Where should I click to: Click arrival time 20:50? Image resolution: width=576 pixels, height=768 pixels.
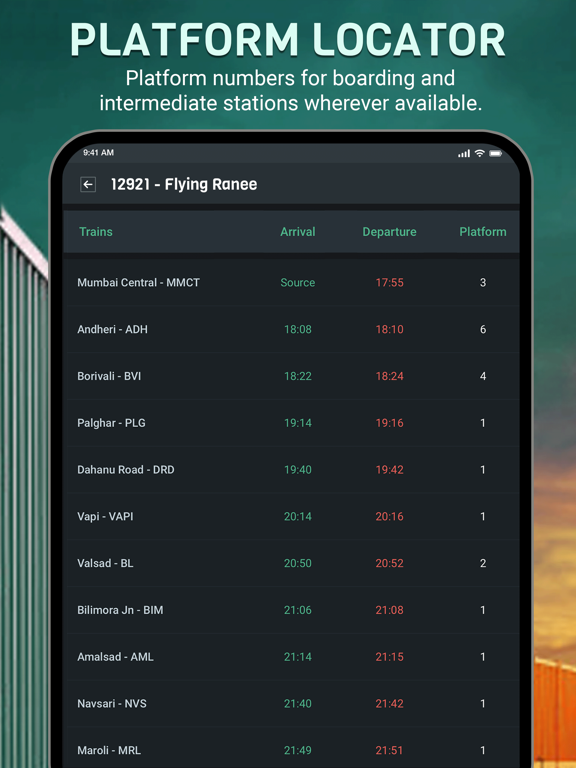(x=298, y=563)
